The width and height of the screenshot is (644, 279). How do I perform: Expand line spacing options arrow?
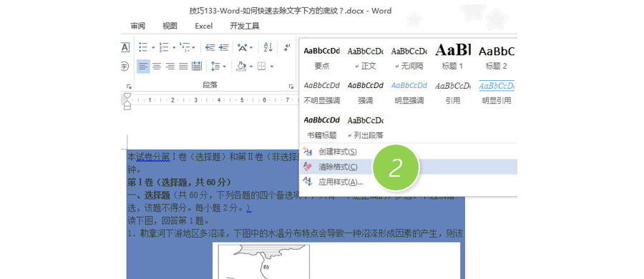coord(224,67)
